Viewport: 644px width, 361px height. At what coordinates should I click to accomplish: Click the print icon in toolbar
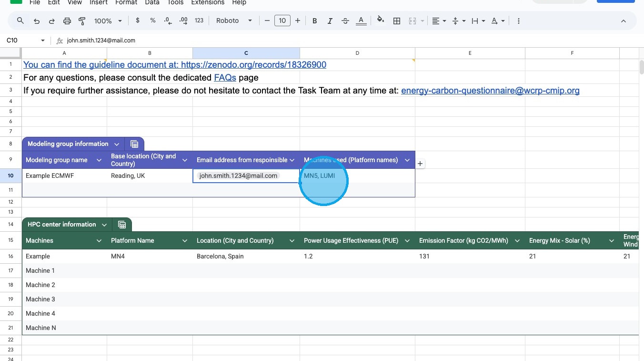point(67,21)
